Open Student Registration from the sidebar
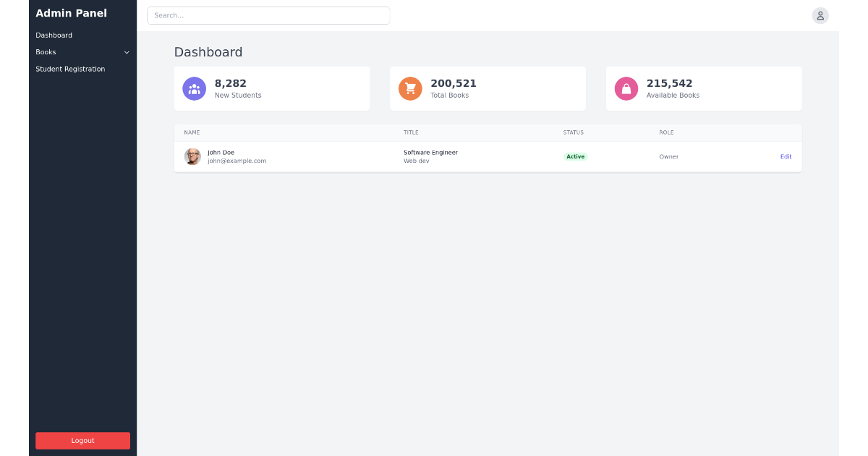Viewport: 868px width, 456px height. (70, 69)
